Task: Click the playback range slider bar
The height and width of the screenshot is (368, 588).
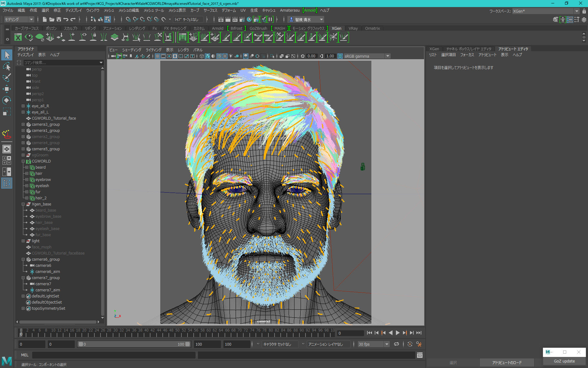Action: (134, 344)
